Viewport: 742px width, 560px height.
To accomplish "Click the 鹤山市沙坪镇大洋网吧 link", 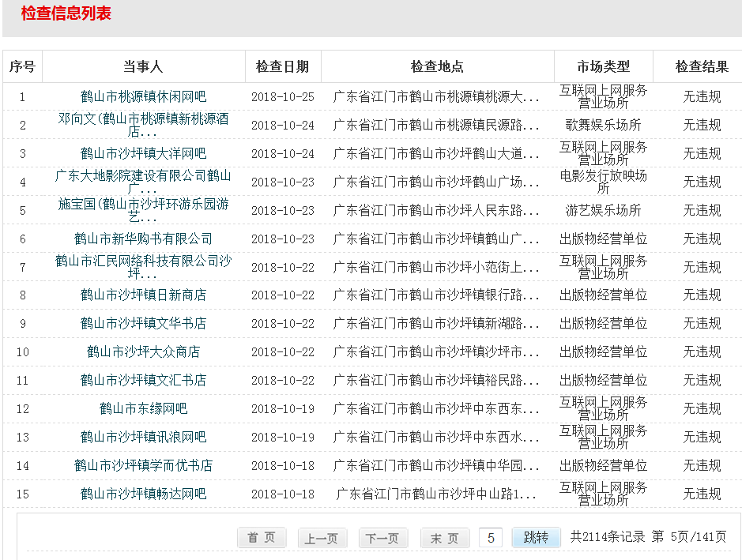I will coord(143,153).
